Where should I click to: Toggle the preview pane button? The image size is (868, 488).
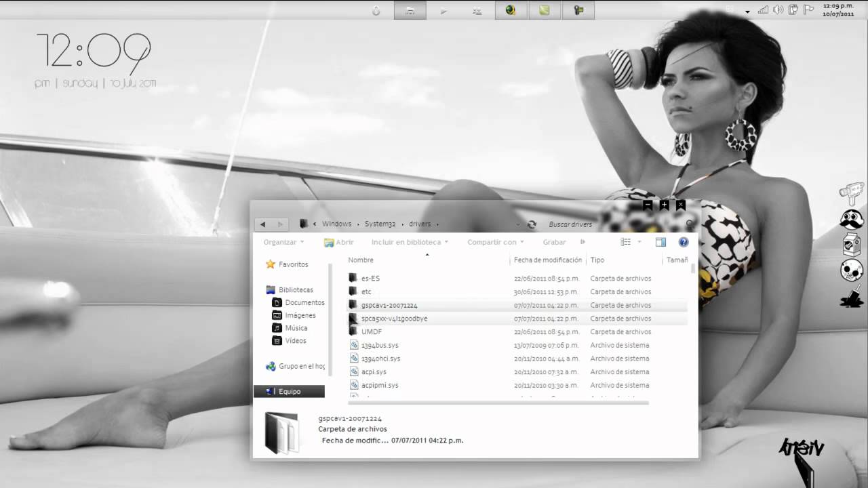point(660,242)
